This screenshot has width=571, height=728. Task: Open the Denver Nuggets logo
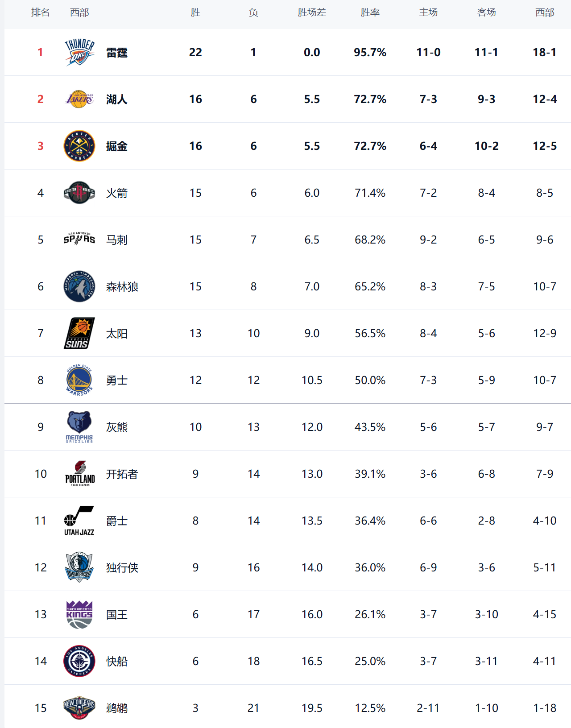[79, 146]
